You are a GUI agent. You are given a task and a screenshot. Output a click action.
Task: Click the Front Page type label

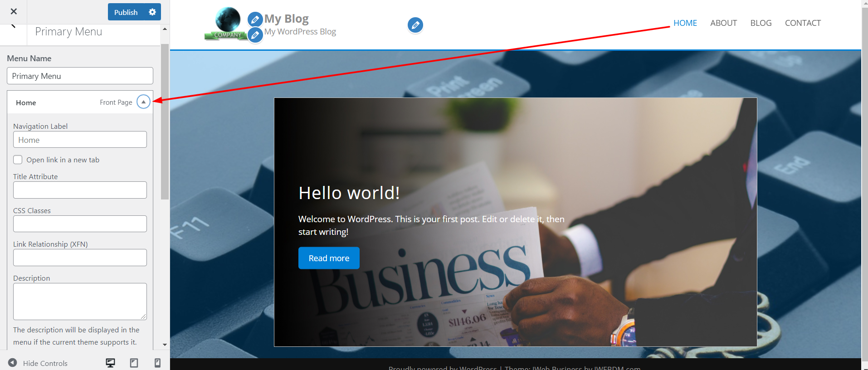[116, 102]
